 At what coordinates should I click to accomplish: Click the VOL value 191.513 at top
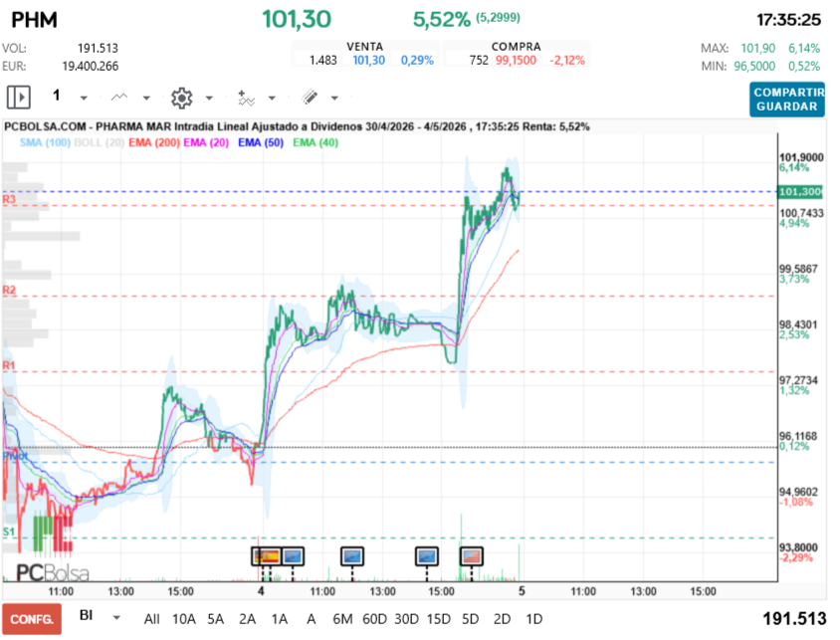[x=98, y=48]
